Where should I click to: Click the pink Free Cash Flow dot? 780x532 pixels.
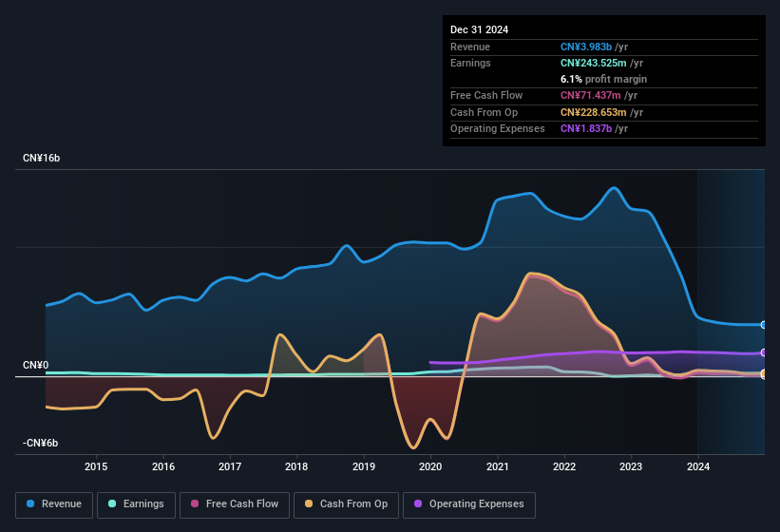(195, 503)
